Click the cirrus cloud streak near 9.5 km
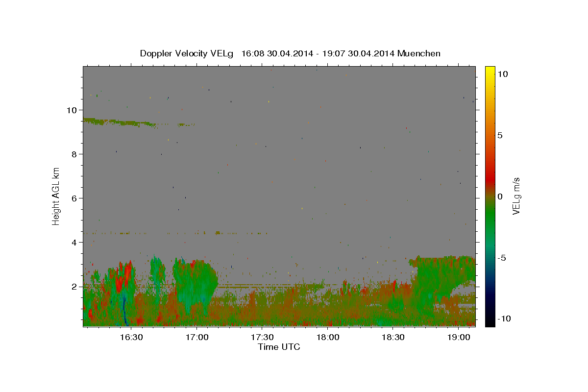The image size is (588, 392). click(x=120, y=122)
